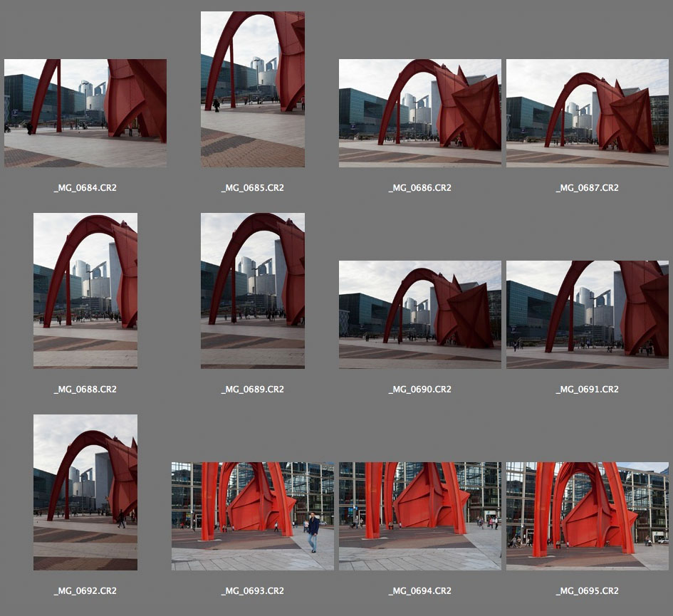Viewport: 673px width, 616px height.
Task: Select the _MG_0684.CR2 thumbnail image
Action: [x=85, y=113]
